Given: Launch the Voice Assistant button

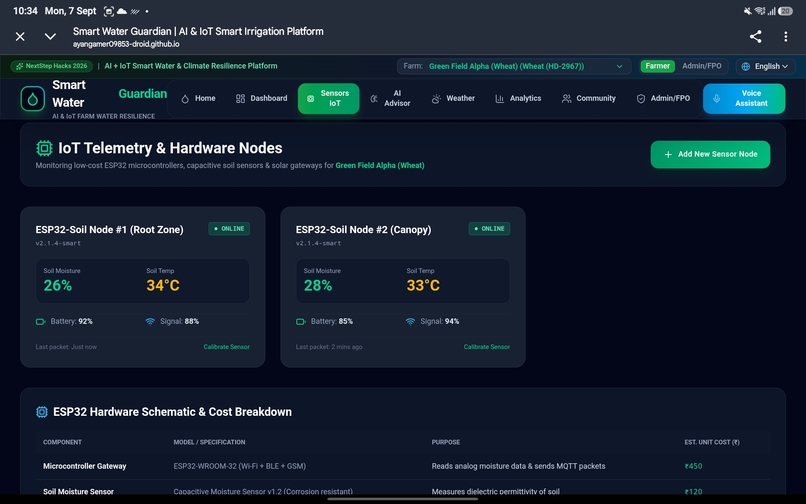Looking at the screenshot, I should [744, 98].
